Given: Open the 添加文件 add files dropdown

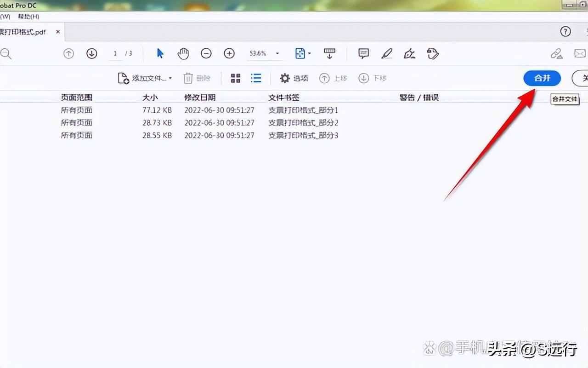Looking at the screenshot, I should point(145,78).
